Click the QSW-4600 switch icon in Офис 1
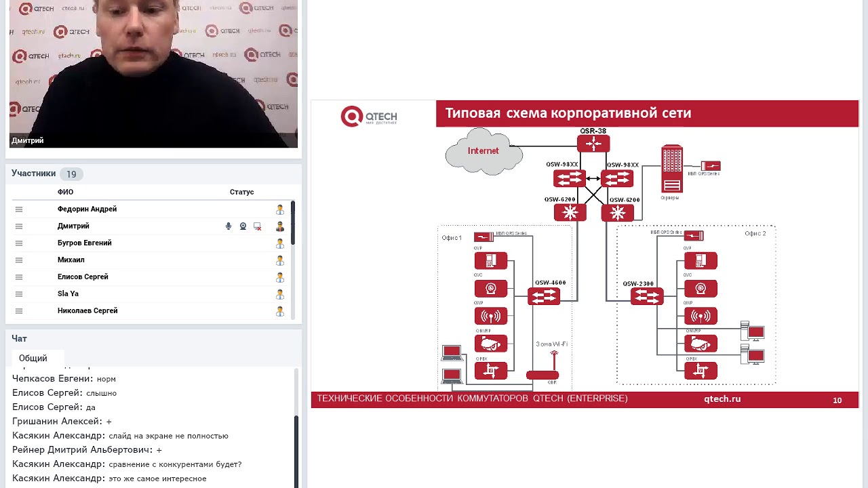Screen dimensions: 868x488 [x=544, y=296]
